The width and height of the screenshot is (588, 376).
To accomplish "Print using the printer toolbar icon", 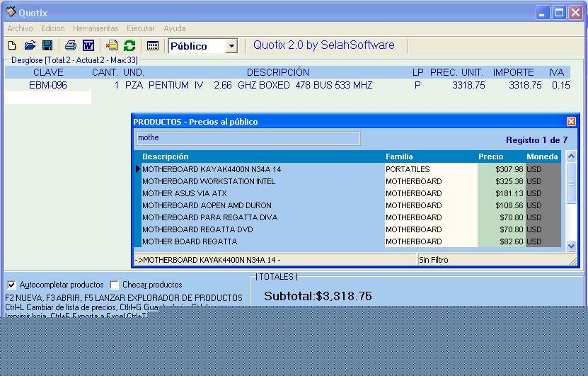I will pos(70,46).
